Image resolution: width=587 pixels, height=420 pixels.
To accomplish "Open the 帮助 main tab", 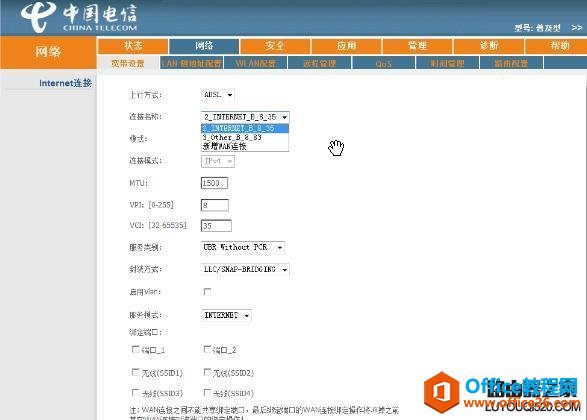I will pos(557,46).
